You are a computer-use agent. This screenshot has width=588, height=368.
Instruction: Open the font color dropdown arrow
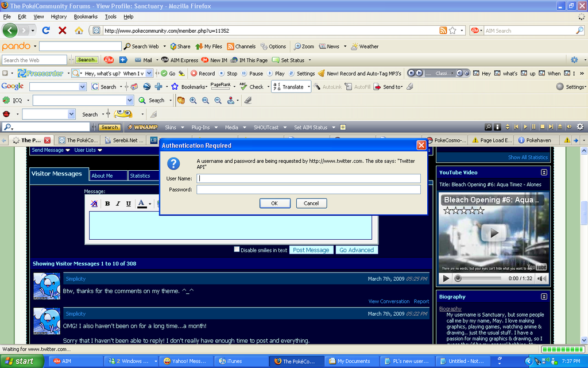pos(150,204)
